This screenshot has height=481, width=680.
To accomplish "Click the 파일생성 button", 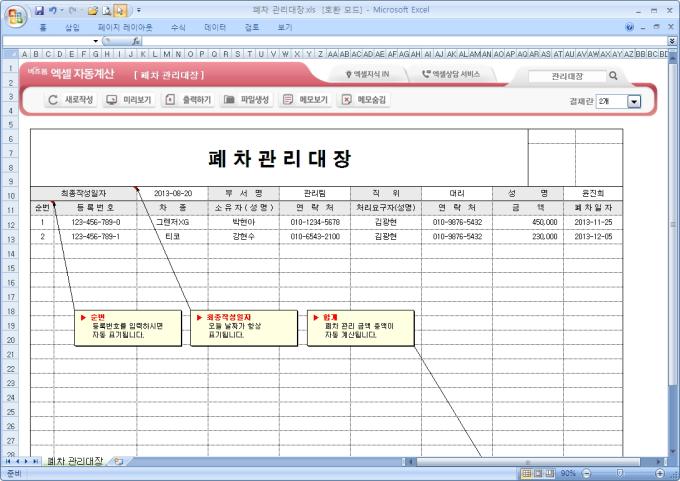I will click(246, 100).
